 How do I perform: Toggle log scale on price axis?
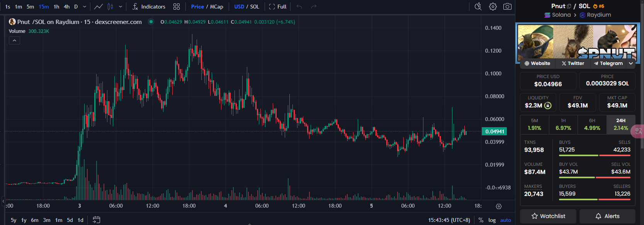[492, 220]
